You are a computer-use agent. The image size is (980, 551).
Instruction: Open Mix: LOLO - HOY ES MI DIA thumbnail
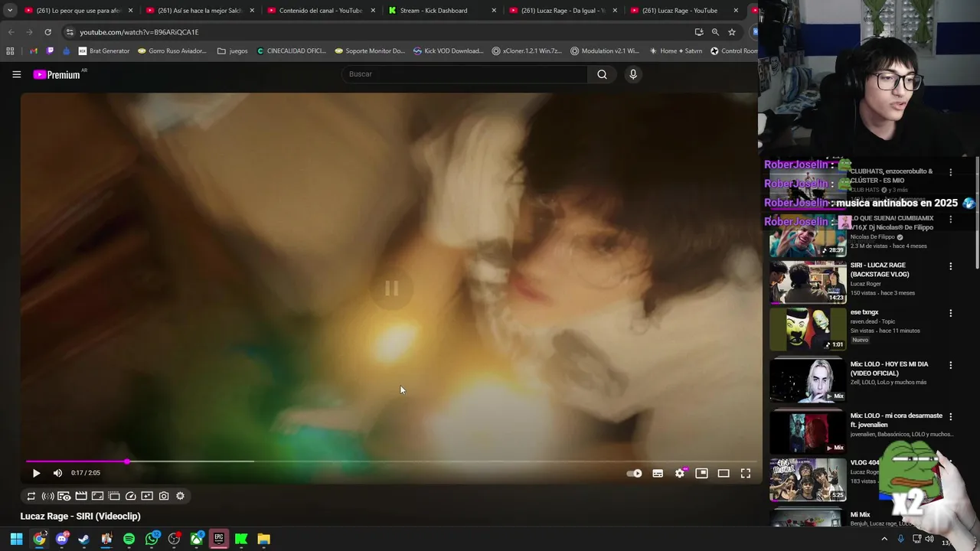(x=808, y=380)
